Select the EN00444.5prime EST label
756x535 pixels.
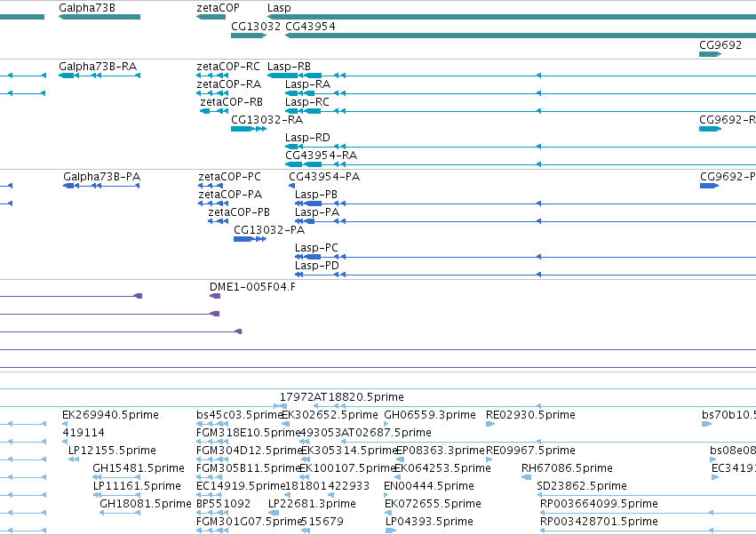coord(429,486)
